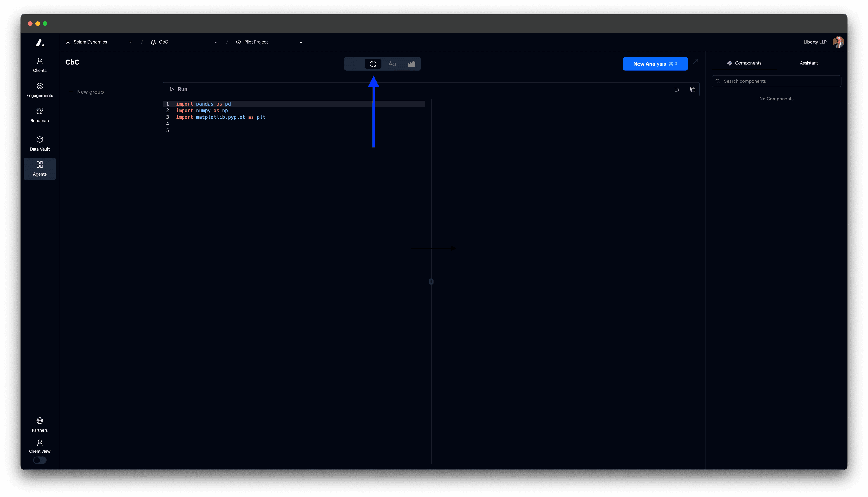
Task: Add a new block with the plus tool
Action: point(354,64)
